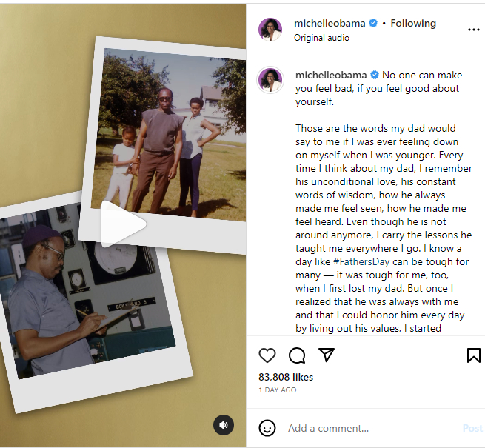The height and width of the screenshot is (448, 485).
Task: Toggle the Following button in header
Action: point(413,23)
